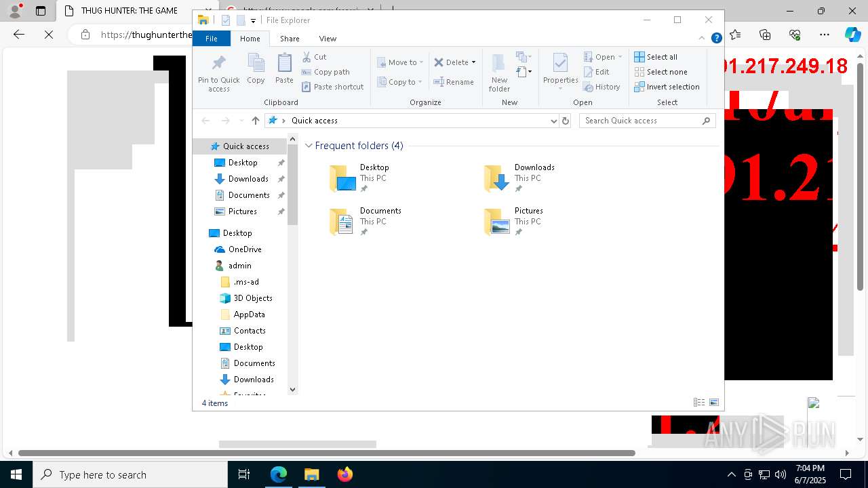Open Quick Access Toolbar customize dropdown

[253, 20]
